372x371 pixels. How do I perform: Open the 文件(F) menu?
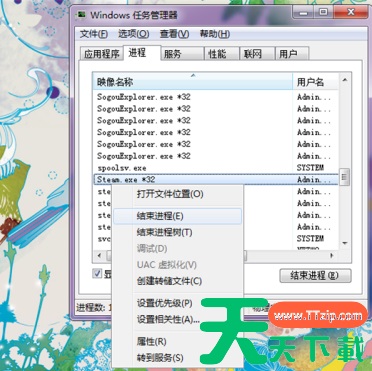point(94,34)
